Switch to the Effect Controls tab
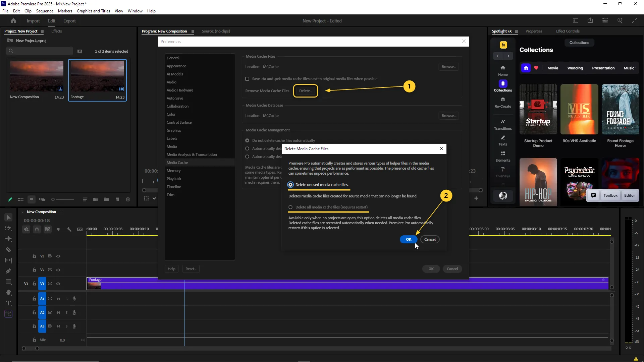The image size is (644, 362). (x=568, y=31)
